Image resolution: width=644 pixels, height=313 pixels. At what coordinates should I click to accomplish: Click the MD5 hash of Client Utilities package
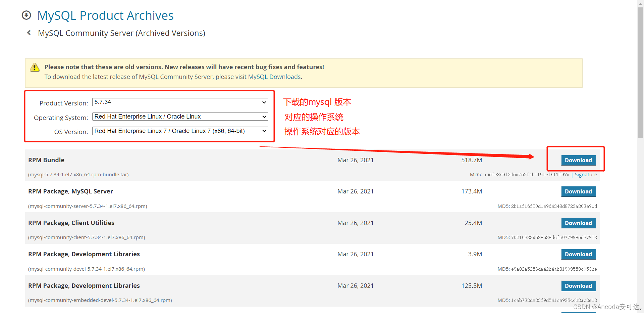click(x=554, y=237)
